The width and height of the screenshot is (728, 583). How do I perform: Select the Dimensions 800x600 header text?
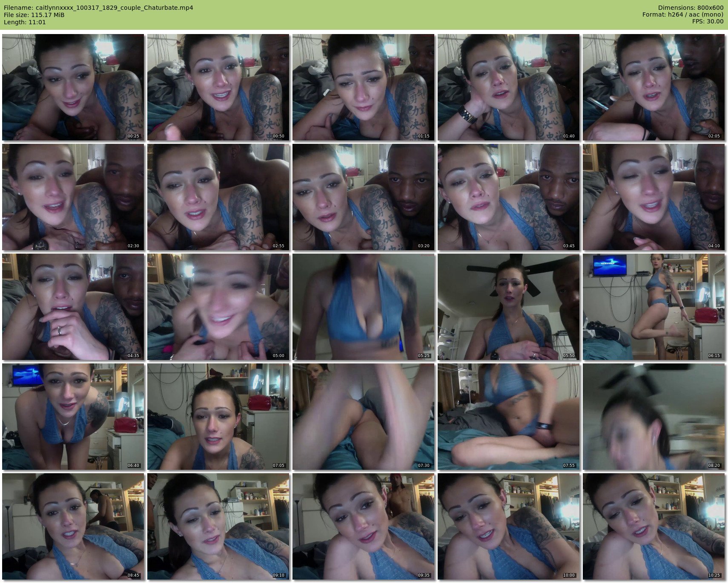[691, 8]
